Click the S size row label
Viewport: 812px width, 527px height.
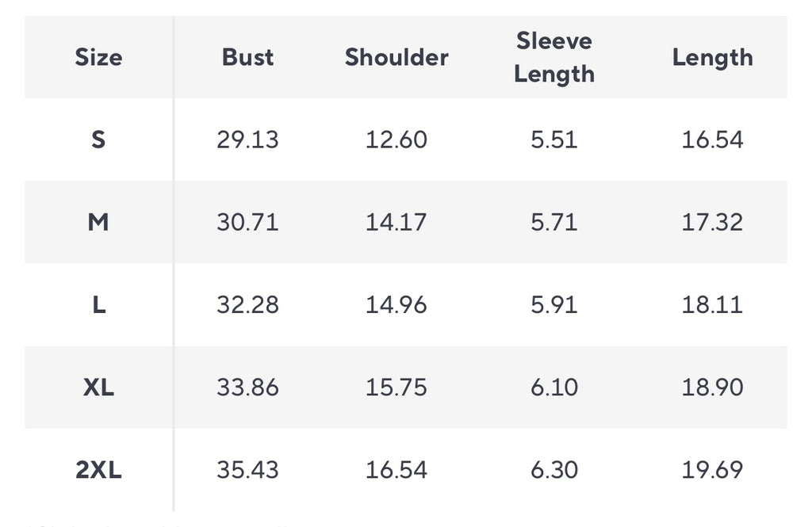click(x=98, y=139)
